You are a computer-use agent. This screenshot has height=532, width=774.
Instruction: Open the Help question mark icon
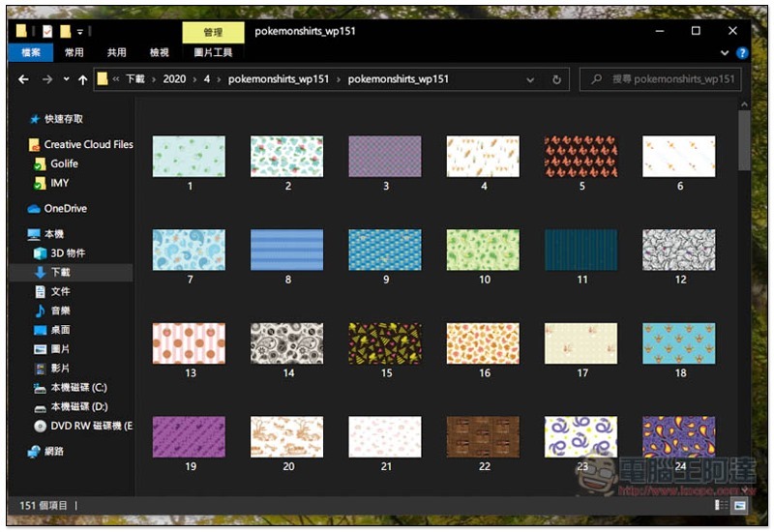tap(741, 53)
